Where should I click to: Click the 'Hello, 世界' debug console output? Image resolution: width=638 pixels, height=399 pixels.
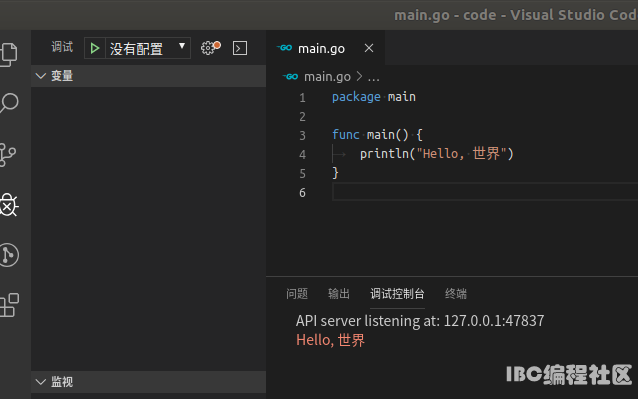[x=330, y=340]
